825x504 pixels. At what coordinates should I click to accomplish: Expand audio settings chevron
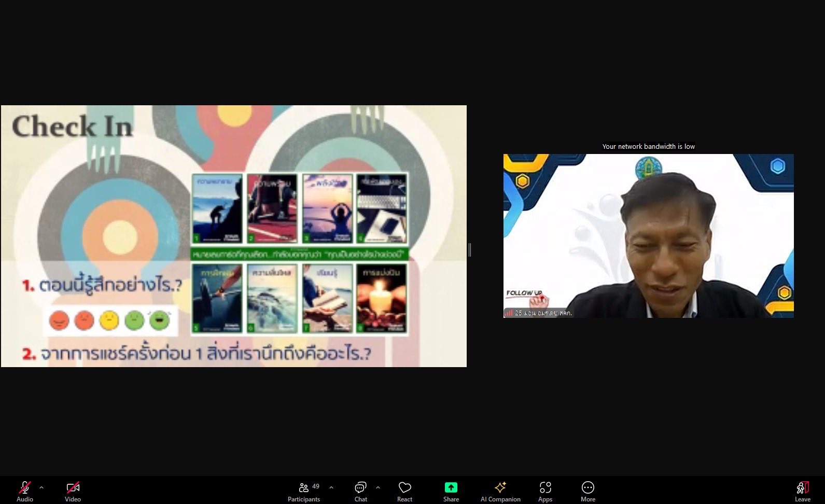pos(41,487)
